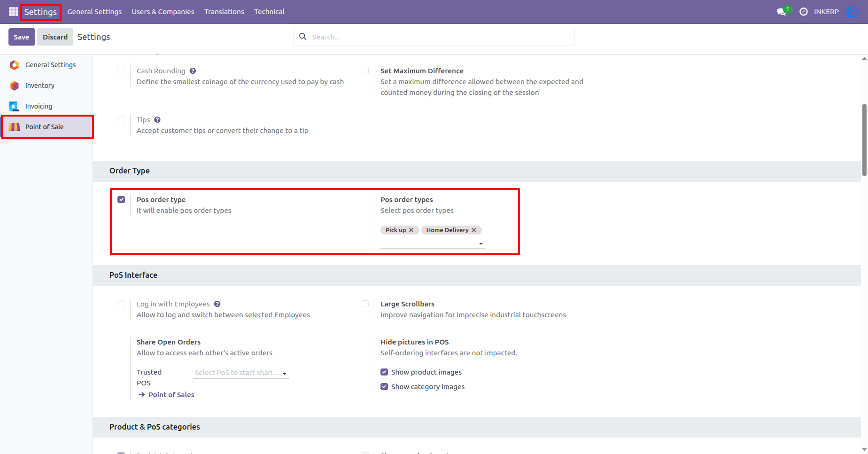868x454 pixels.
Task: Click the Cash Rounding help question icon
Action: tap(193, 71)
